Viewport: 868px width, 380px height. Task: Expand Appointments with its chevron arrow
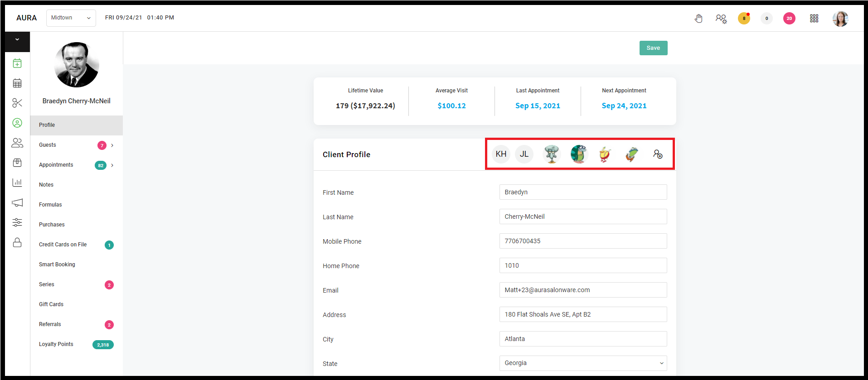[x=112, y=165]
